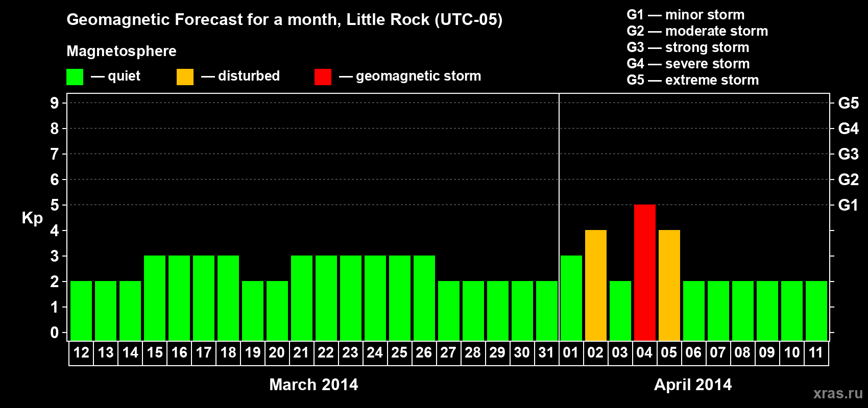Click the G5 right axis label
Viewport: 868px width, 408px height.
tap(849, 103)
